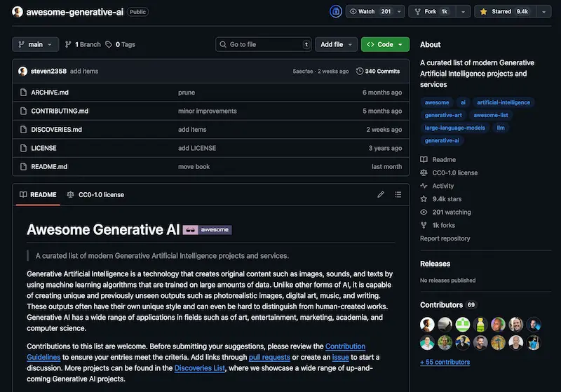This screenshot has height=392, width=561.
Task: Open the Discoveries List link
Action: (x=200, y=368)
